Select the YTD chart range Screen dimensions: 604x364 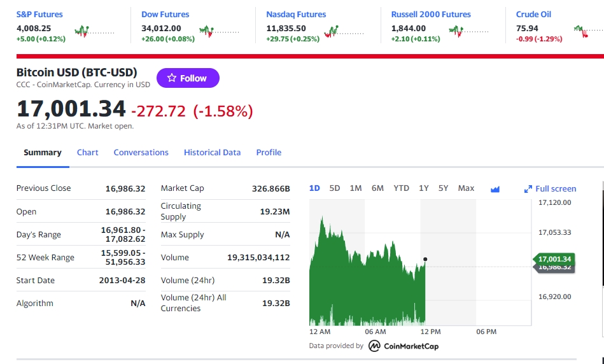click(x=401, y=188)
